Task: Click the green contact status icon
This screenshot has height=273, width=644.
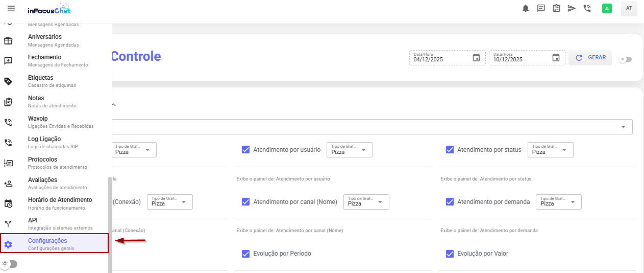Action: (607, 8)
